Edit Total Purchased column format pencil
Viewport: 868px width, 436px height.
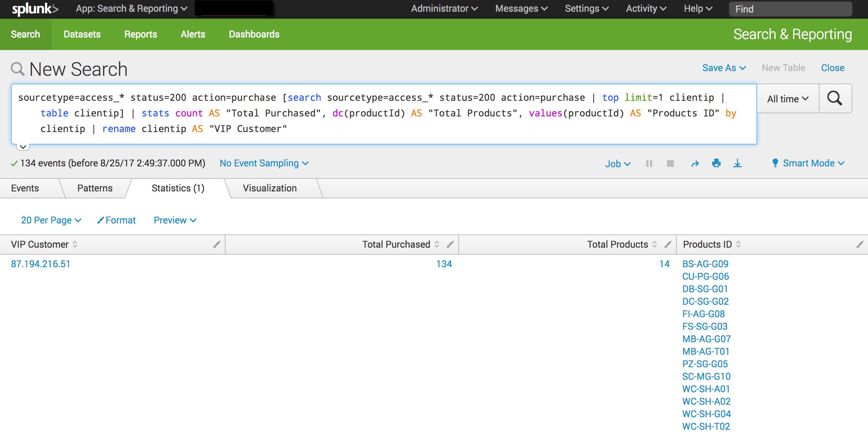[450, 245]
